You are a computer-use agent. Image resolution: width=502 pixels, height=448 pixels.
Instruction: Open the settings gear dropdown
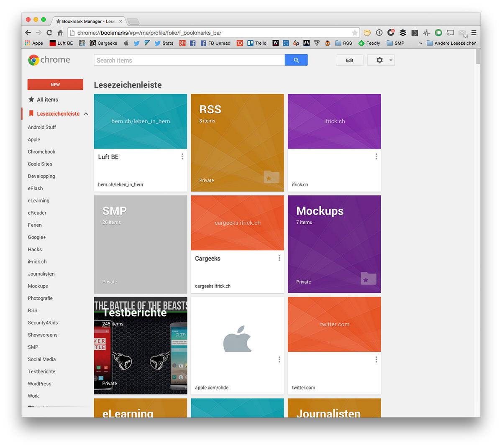(381, 60)
